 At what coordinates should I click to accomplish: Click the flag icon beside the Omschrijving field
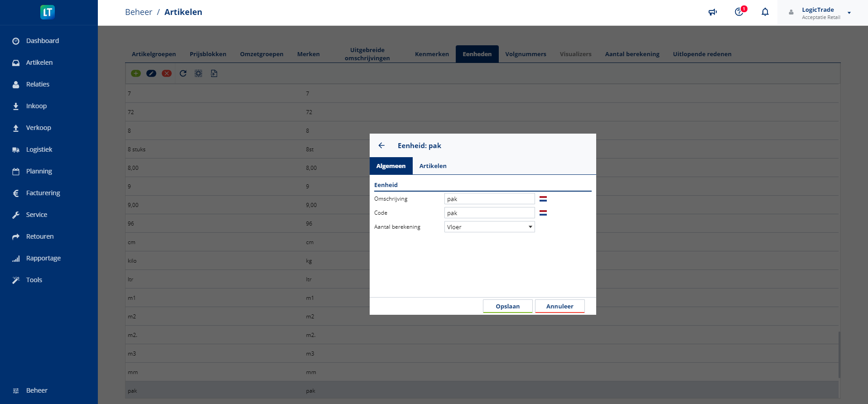coord(543,199)
